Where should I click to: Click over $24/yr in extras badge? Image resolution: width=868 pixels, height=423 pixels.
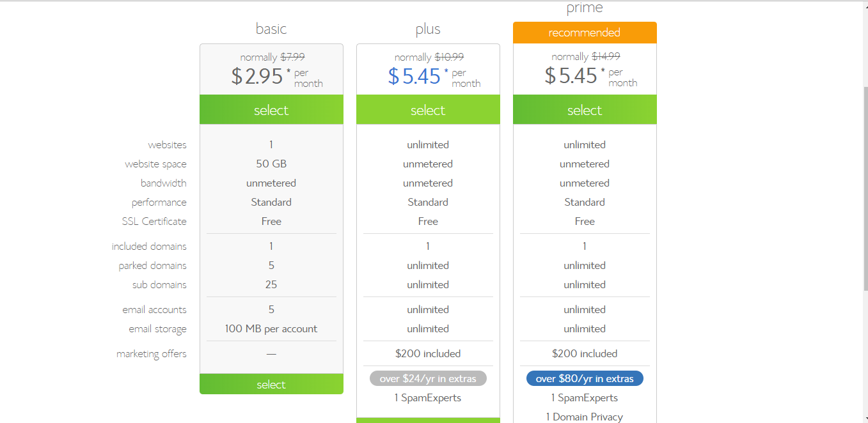pyautogui.click(x=428, y=378)
